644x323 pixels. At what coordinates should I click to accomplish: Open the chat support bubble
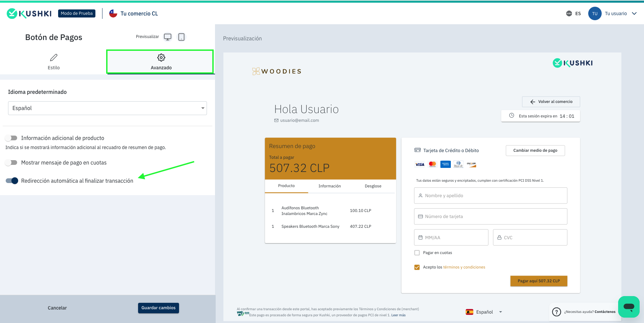[629, 307]
